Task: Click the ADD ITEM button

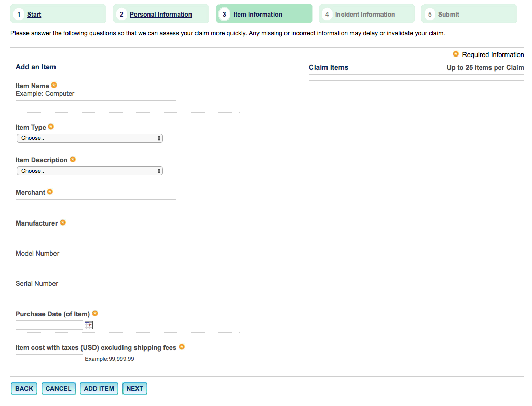Action: 99,388
